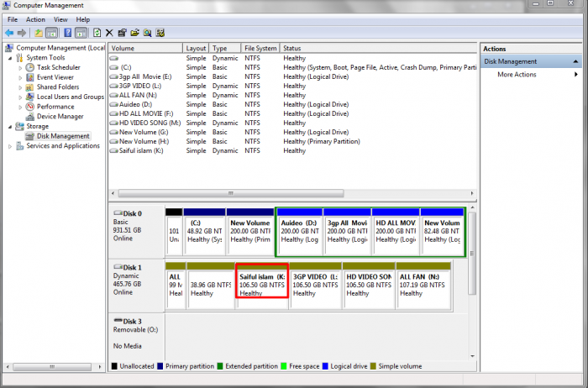Select the 38.96 GB NTFS unnamed volume block
The height and width of the screenshot is (388, 588).
pyautogui.click(x=211, y=286)
